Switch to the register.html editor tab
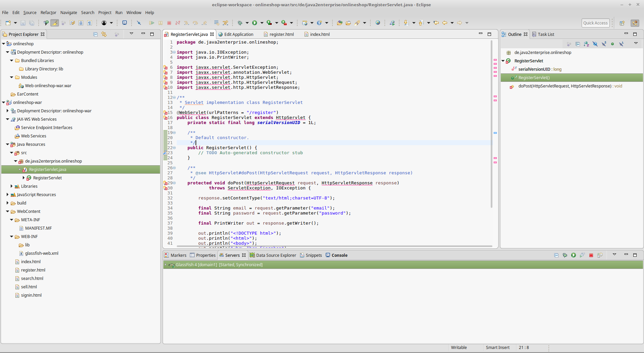This screenshot has height=353, width=644. pyautogui.click(x=281, y=34)
